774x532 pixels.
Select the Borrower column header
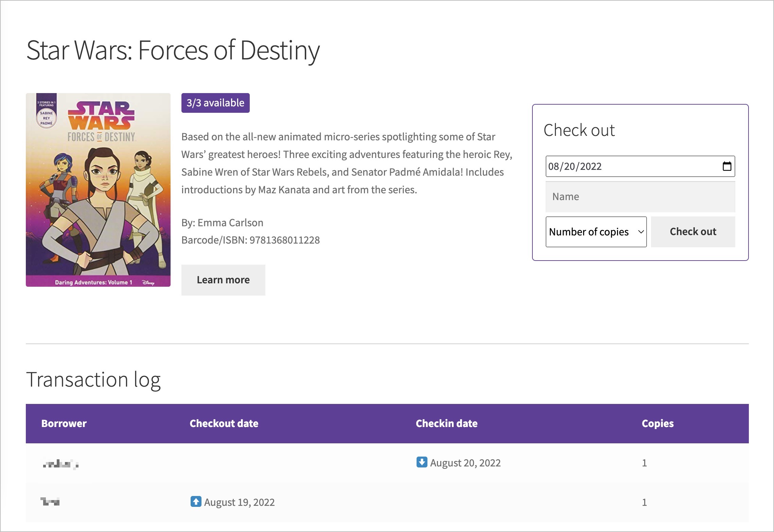coord(64,423)
